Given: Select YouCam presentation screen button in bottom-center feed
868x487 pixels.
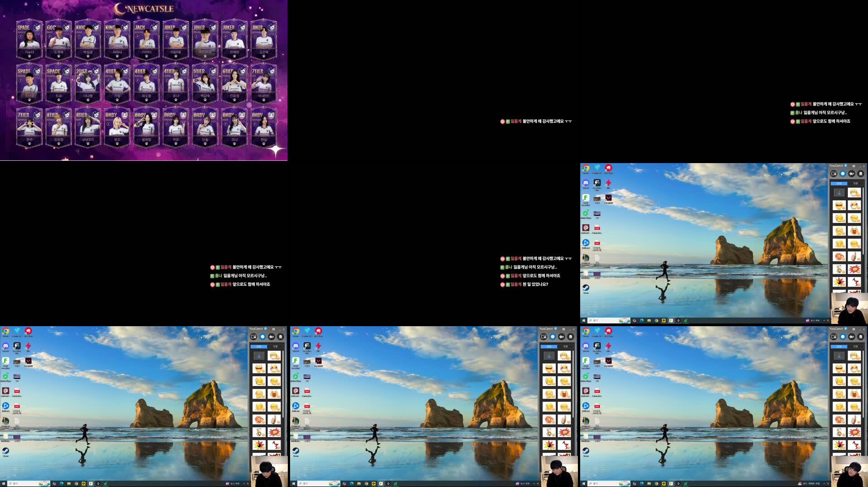Looking at the screenshot, I should (543, 337).
